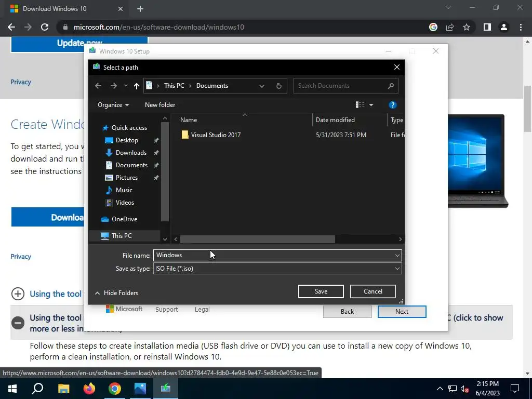Image resolution: width=532 pixels, height=399 pixels.
Task: Open Windows Start menu
Action: pyautogui.click(x=12, y=389)
